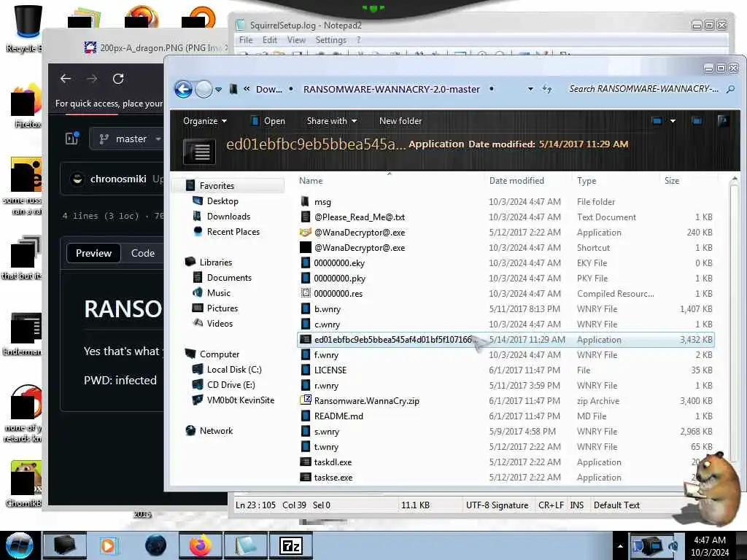747x560 pixels.
Task: Click the Search RANSOMWARE-WANNACRY field
Action: pyautogui.click(x=643, y=89)
